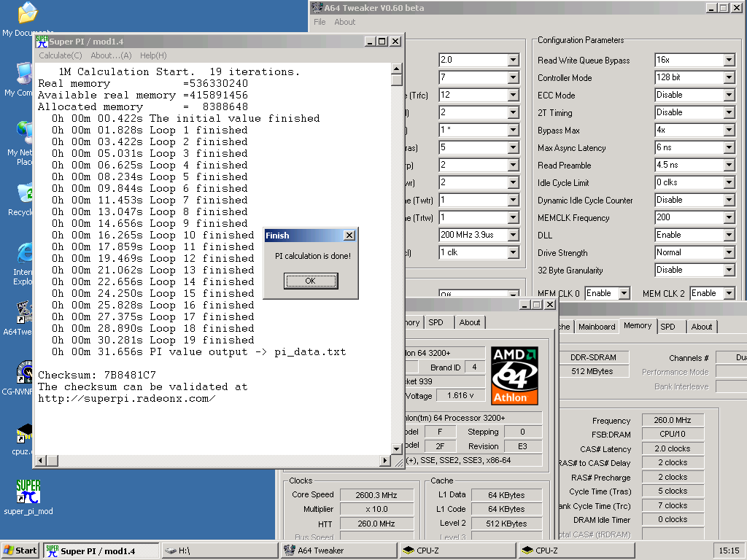Image resolution: width=747 pixels, height=560 pixels.
Task: Open ECC Mode dropdown
Action: (x=729, y=96)
